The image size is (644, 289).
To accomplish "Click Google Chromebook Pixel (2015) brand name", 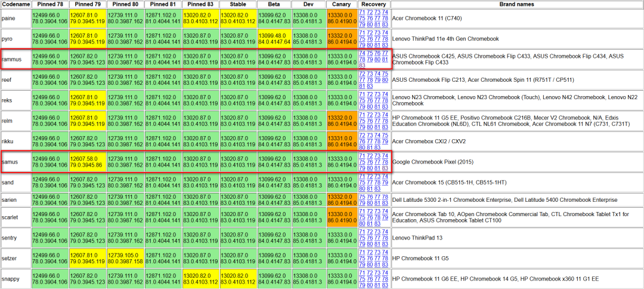I will click(433, 162).
